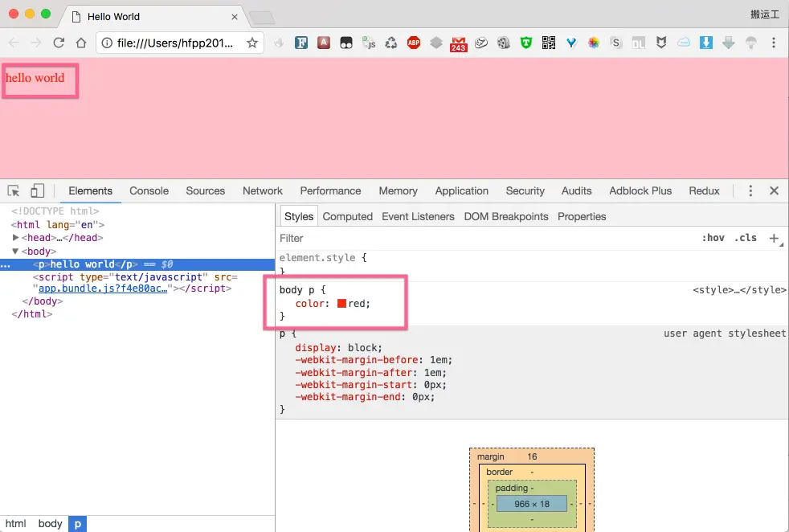Open the blue download arrow extension
This screenshot has width=789, height=532.
(706, 43)
